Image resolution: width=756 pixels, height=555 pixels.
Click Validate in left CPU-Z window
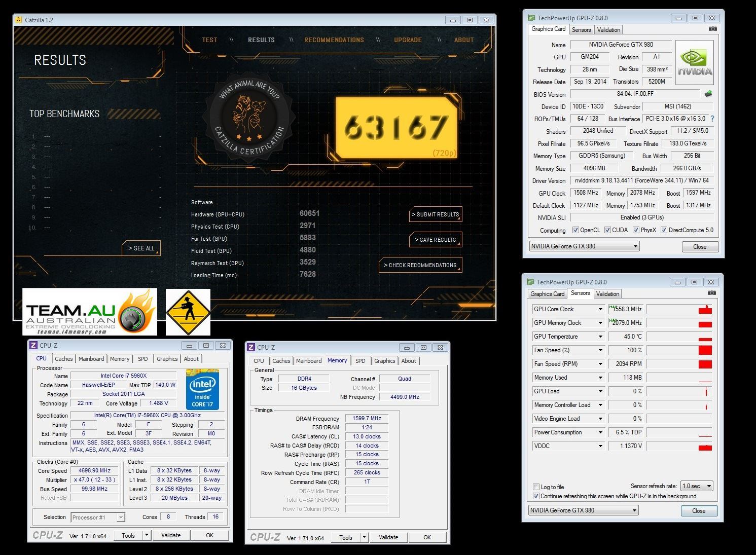coord(171,535)
